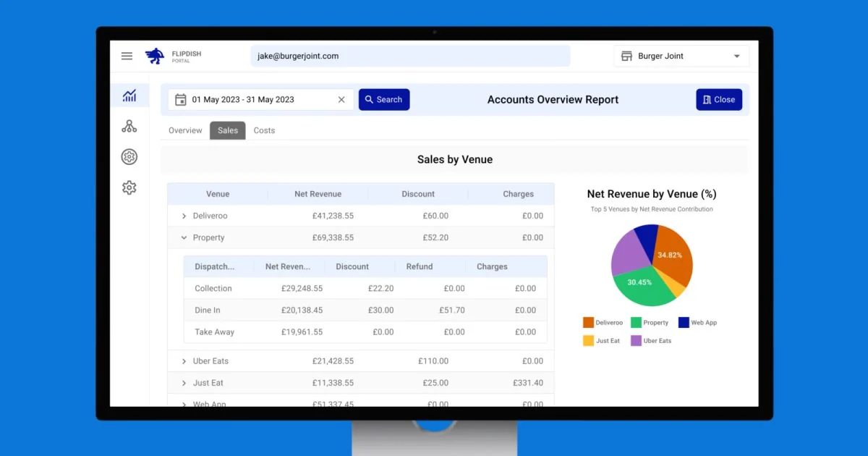Click the date range input field
The height and width of the screenshot is (456, 868).
click(261, 100)
